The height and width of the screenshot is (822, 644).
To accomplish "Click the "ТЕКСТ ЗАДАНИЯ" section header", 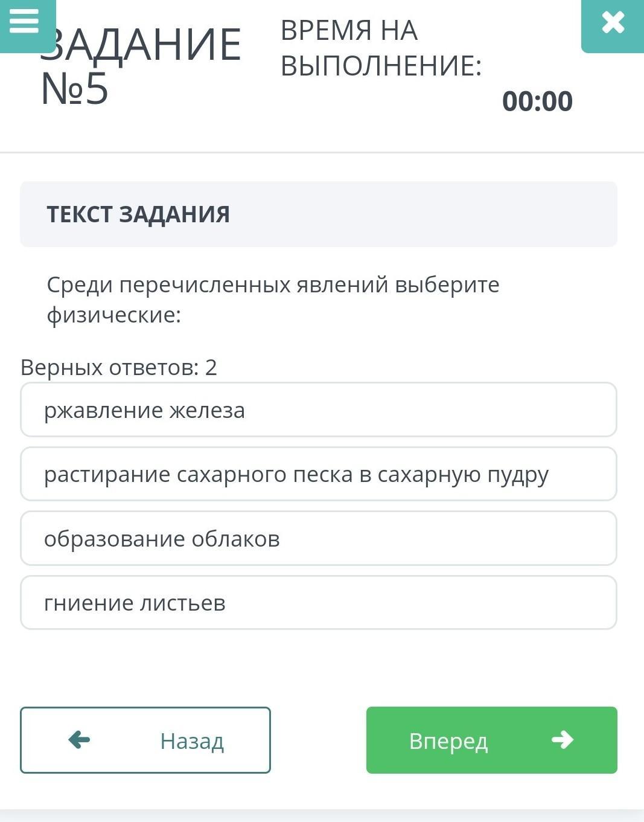I will click(x=138, y=214).
